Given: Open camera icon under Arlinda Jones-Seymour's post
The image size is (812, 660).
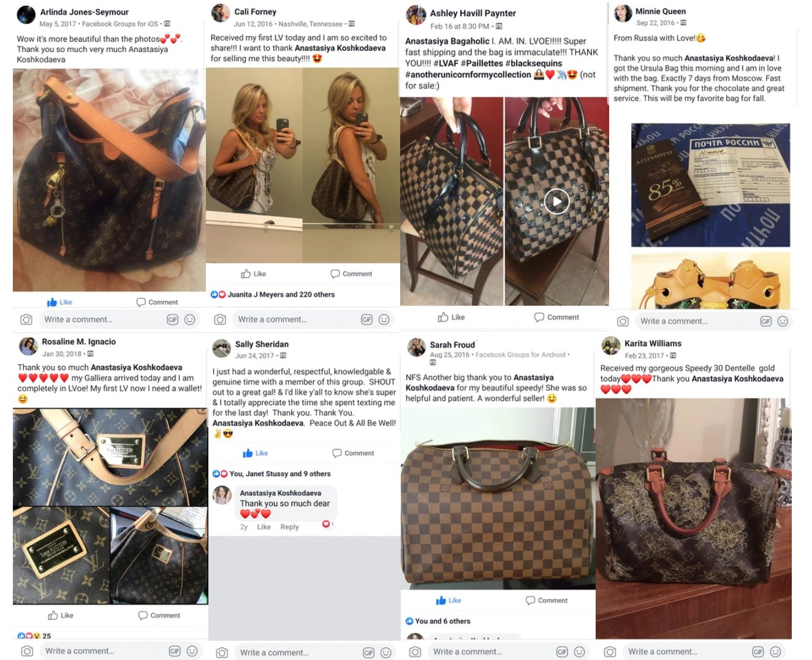Looking at the screenshot, I should click(x=26, y=319).
